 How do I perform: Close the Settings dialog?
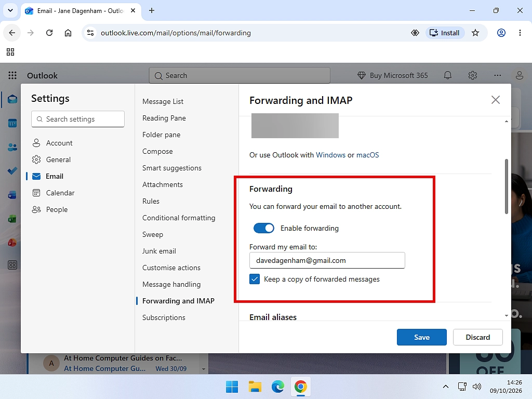pyautogui.click(x=495, y=100)
